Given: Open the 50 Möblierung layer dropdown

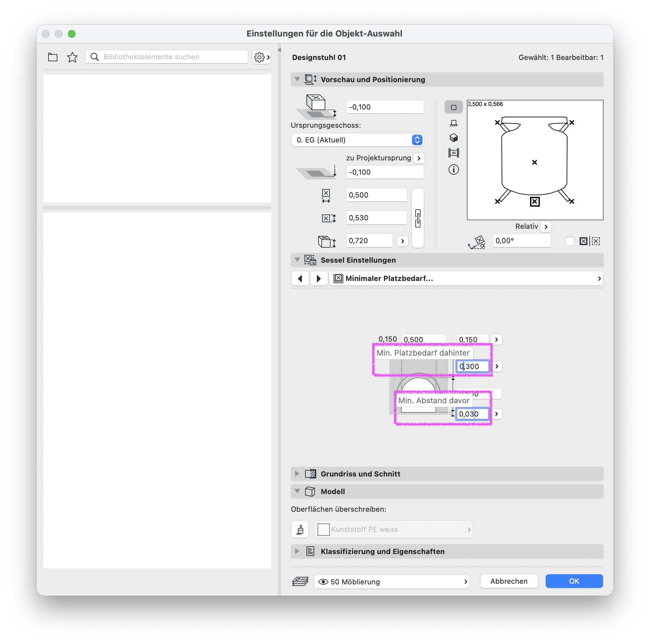Looking at the screenshot, I should (x=391, y=582).
